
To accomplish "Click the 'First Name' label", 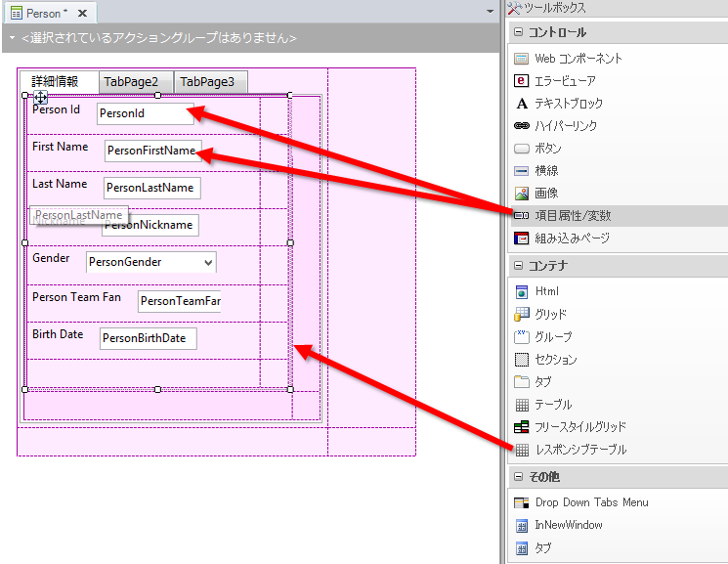I will pos(61,147).
